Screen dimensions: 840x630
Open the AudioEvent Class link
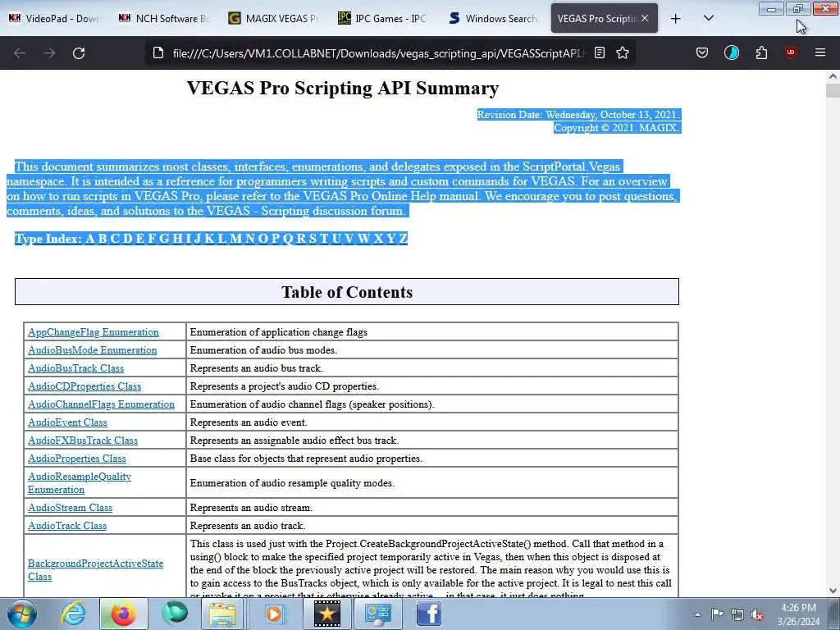pos(67,422)
